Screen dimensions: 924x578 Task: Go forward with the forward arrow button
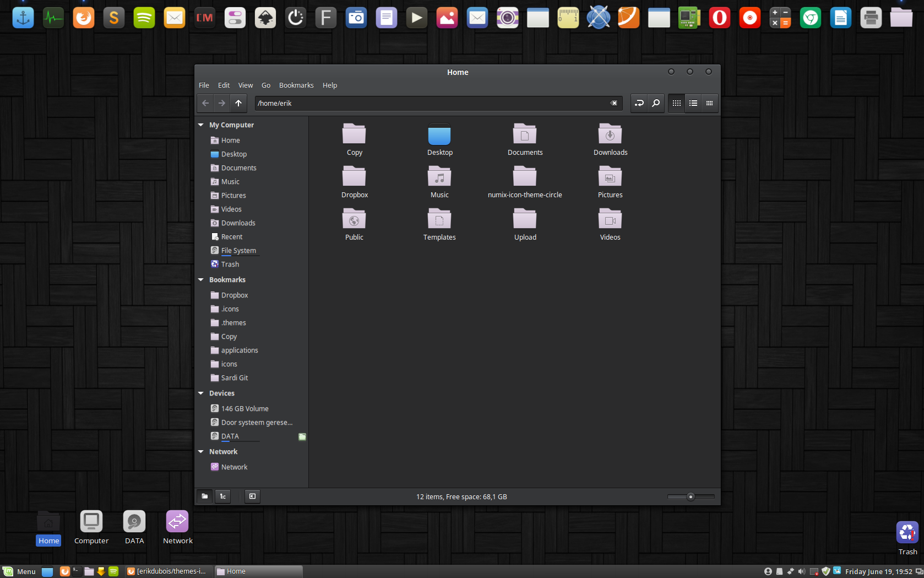tap(222, 103)
